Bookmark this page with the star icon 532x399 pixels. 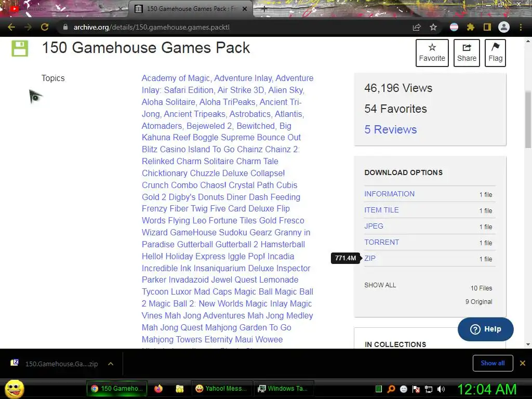click(433, 27)
